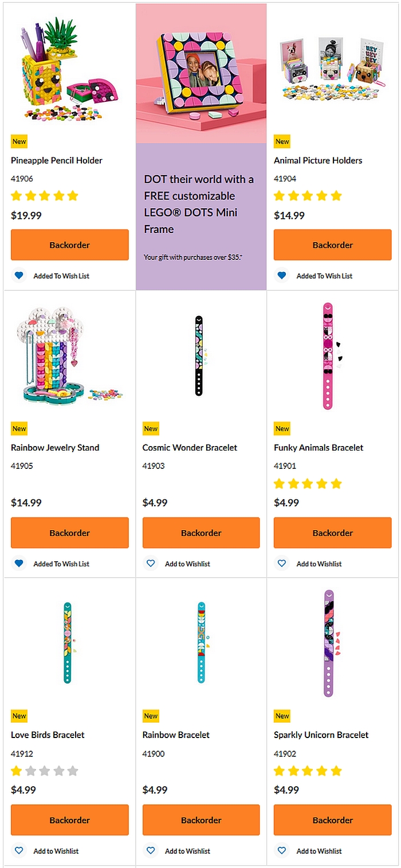
Task: Remove Rainbow Jewelry Stand from wish list
Action: pyautogui.click(x=19, y=564)
